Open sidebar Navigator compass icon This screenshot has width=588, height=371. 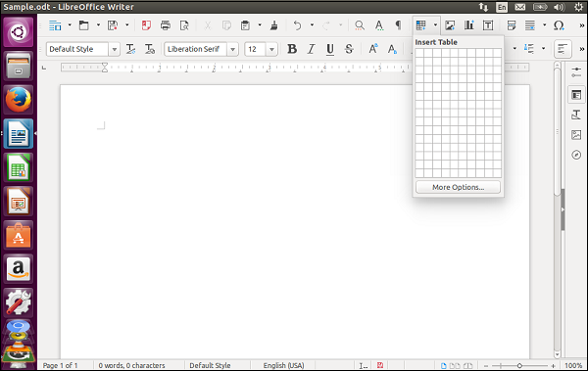pyautogui.click(x=576, y=155)
